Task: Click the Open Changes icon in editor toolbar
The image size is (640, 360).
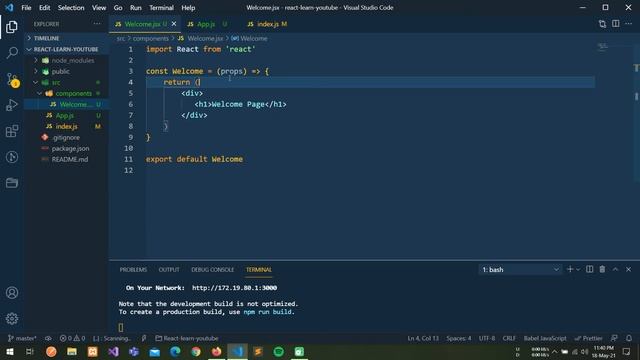Action: click(x=602, y=24)
